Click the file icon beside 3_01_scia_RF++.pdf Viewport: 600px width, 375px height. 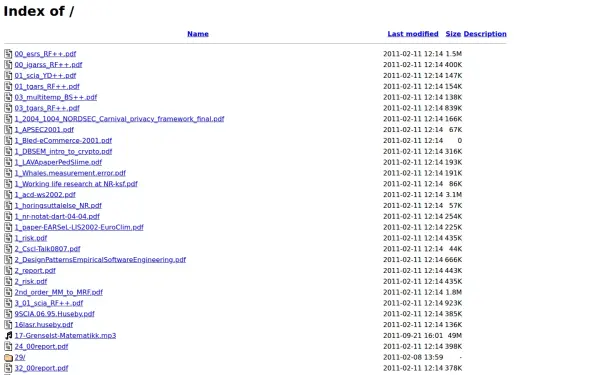[x=8, y=303]
